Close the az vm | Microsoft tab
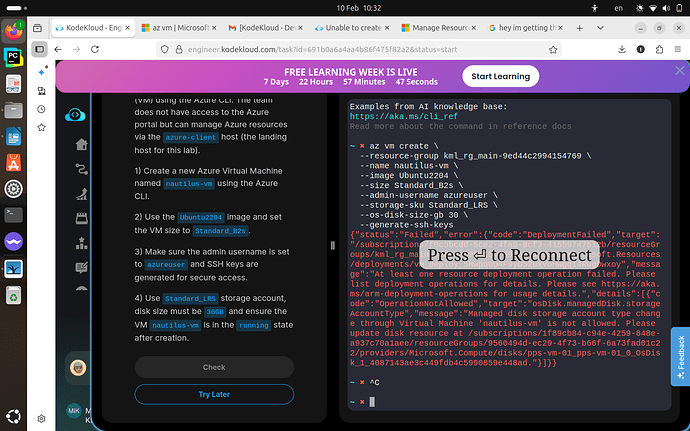The width and height of the screenshot is (690, 431). 214,28
